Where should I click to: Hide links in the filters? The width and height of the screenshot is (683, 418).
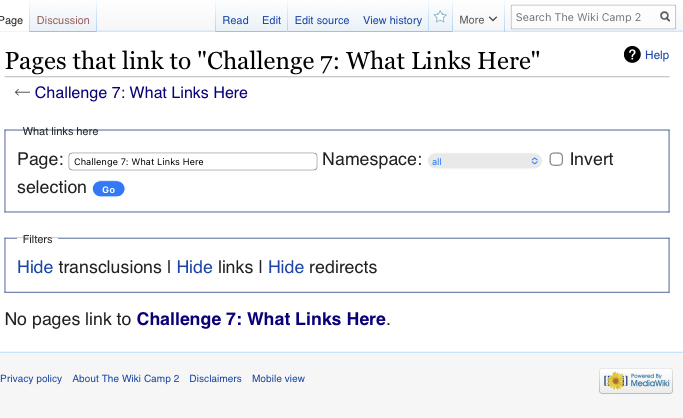[x=195, y=267]
